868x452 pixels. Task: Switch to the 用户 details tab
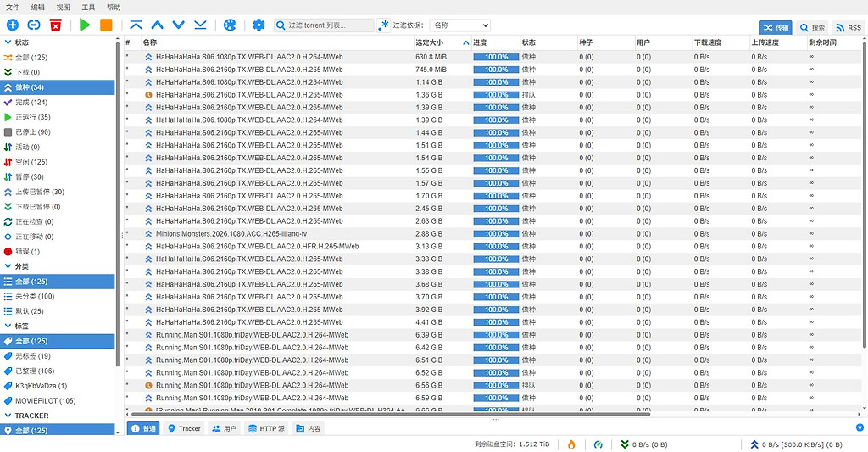pyautogui.click(x=224, y=429)
